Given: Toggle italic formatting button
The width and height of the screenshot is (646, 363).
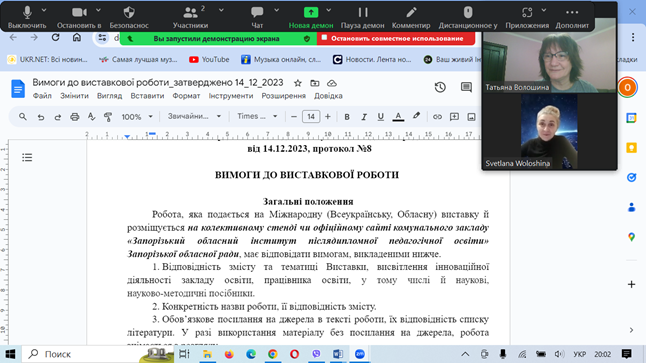Looking at the screenshot, I should (x=364, y=117).
